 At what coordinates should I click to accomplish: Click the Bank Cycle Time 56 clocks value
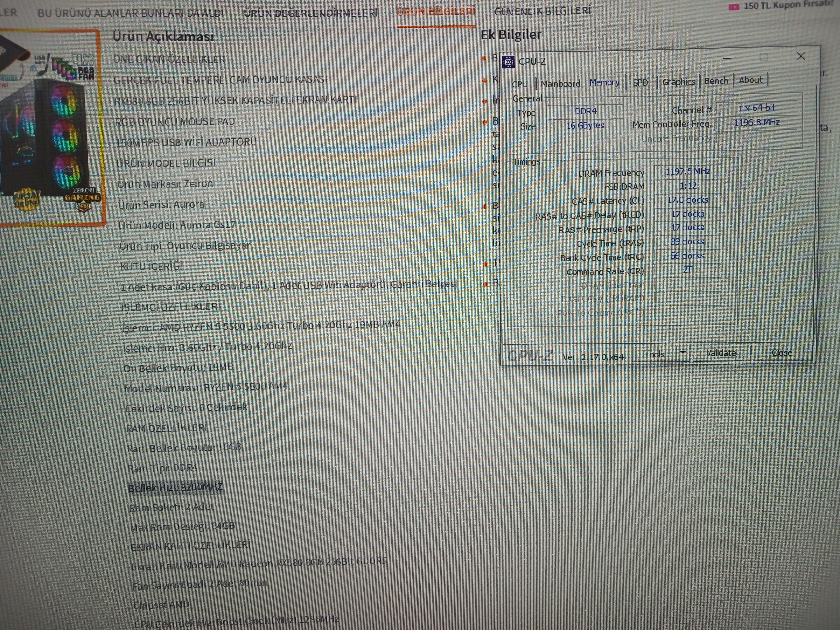click(x=687, y=255)
